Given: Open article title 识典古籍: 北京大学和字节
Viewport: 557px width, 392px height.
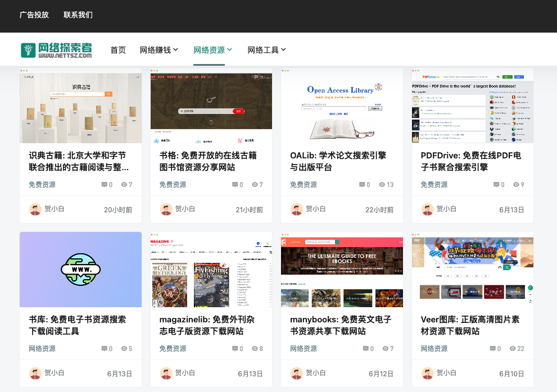Looking at the screenshot, I should [x=79, y=161].
